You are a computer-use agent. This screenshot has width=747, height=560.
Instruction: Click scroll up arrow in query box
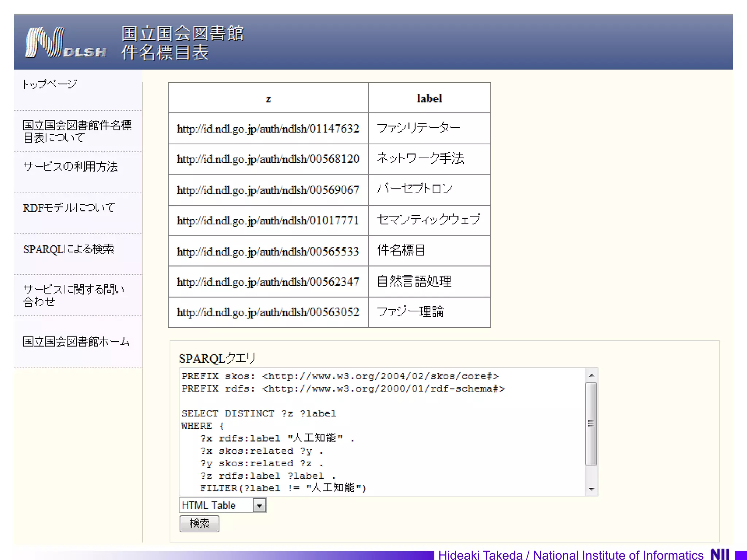click(x=591, y=375)
